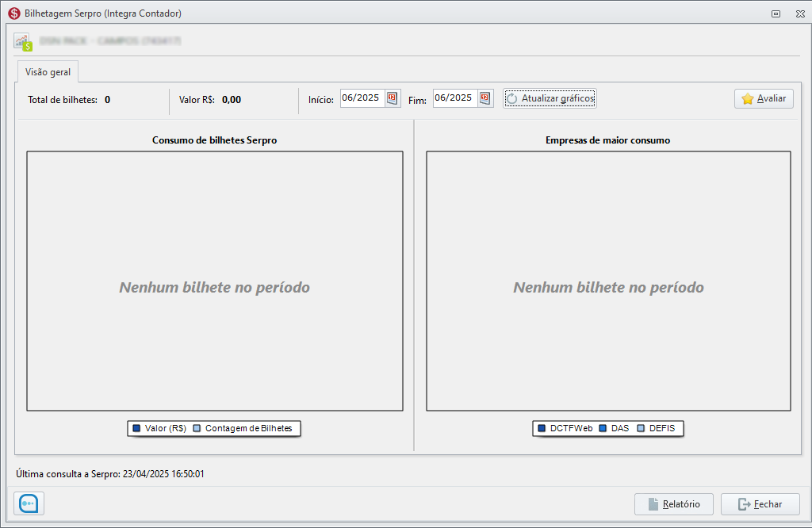This screenshot has width=812, height=528.
Task: Click the empty message in Consumo de bilhetes chart
Action: click(x=214, y=287)
